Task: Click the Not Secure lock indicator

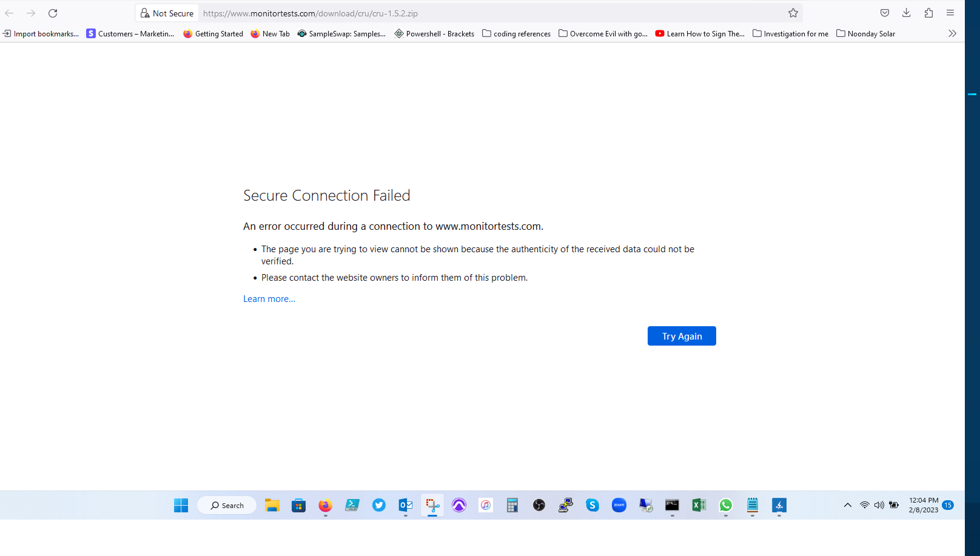Action: tap(167, 13)
